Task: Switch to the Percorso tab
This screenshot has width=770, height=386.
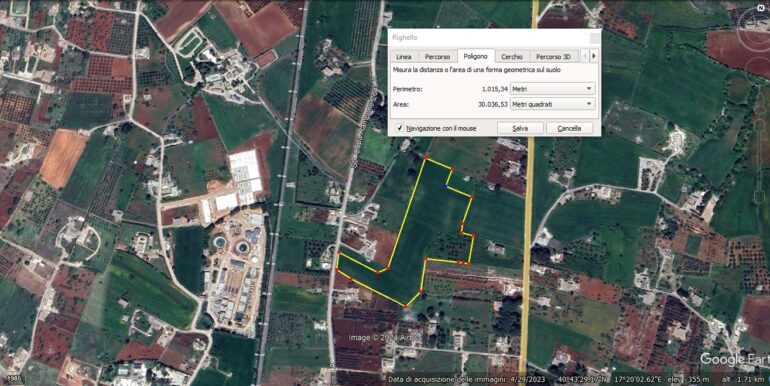Action: (438, 57)
